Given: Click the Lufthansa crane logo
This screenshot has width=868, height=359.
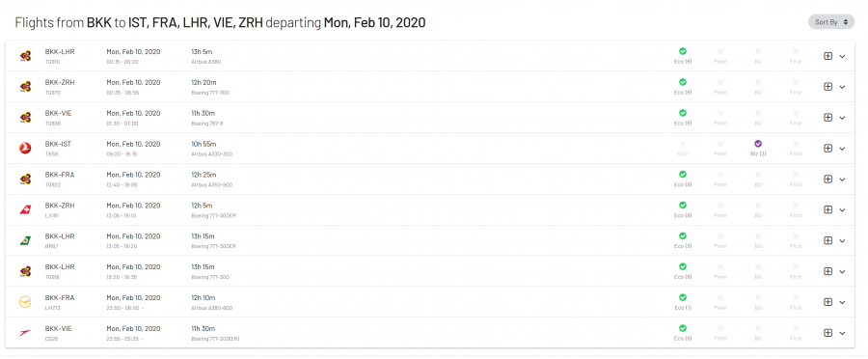Looking at the screenshot, I should 25,302.
